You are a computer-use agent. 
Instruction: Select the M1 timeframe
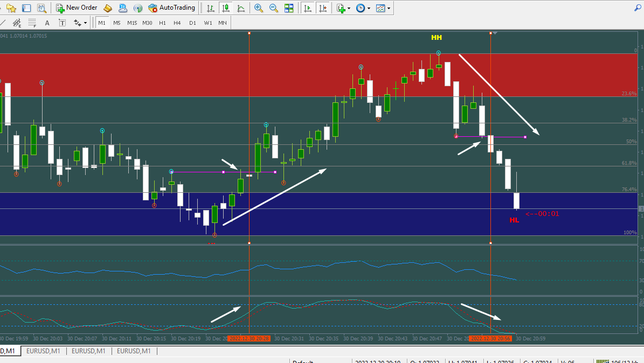coord(102,23)
